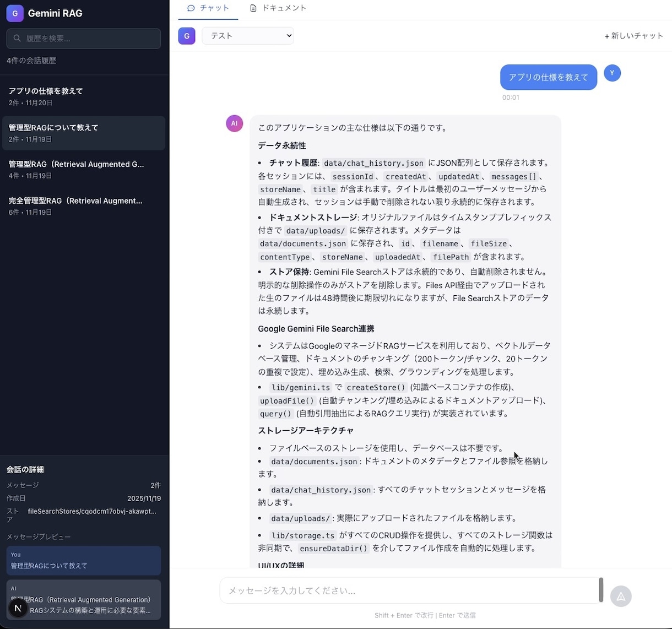672x629 pixels.
Task: Click the purple G avatar beside store selector
Action: [187, 36]
